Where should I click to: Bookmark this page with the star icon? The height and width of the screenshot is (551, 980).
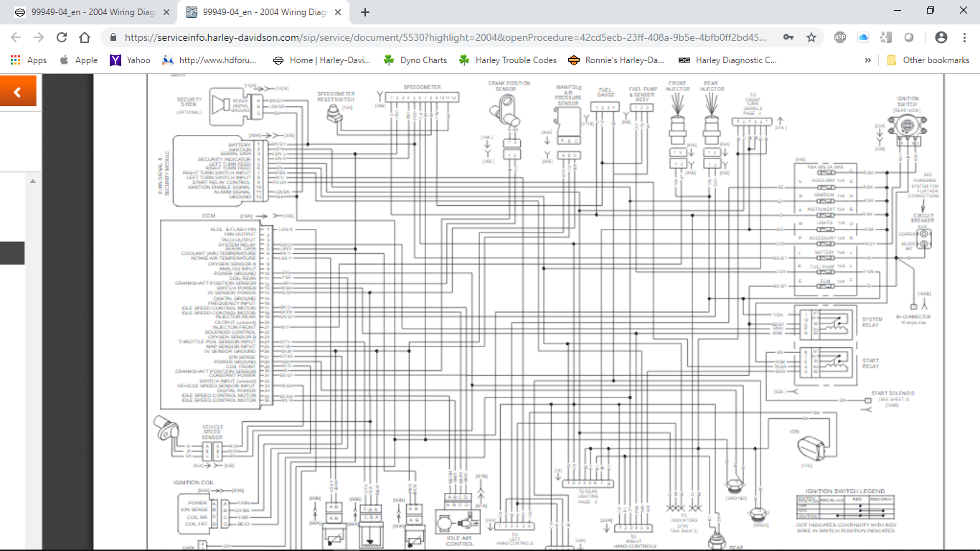(811, 37)
